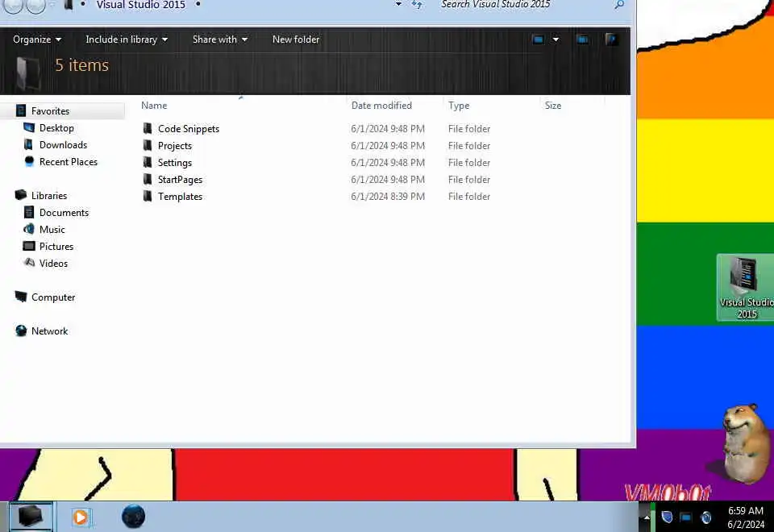The image size is (774, 532).
Task: Click the 'Code Snippets' folder name
Action: tap(189, 129)
